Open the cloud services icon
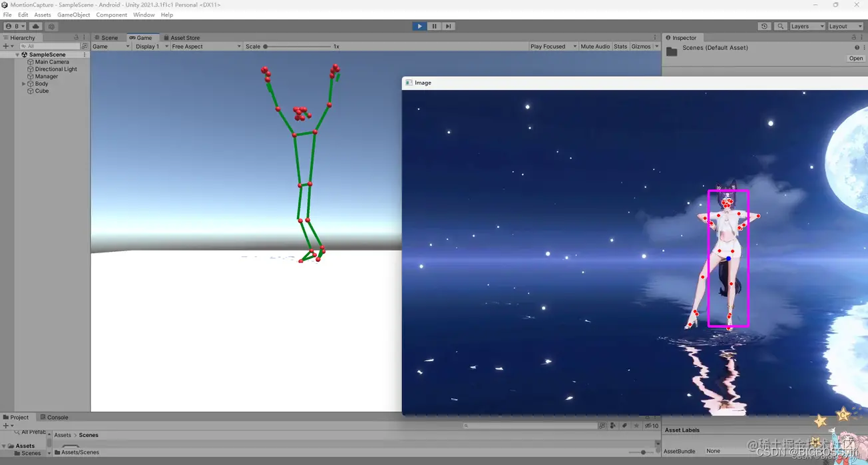 36,27
